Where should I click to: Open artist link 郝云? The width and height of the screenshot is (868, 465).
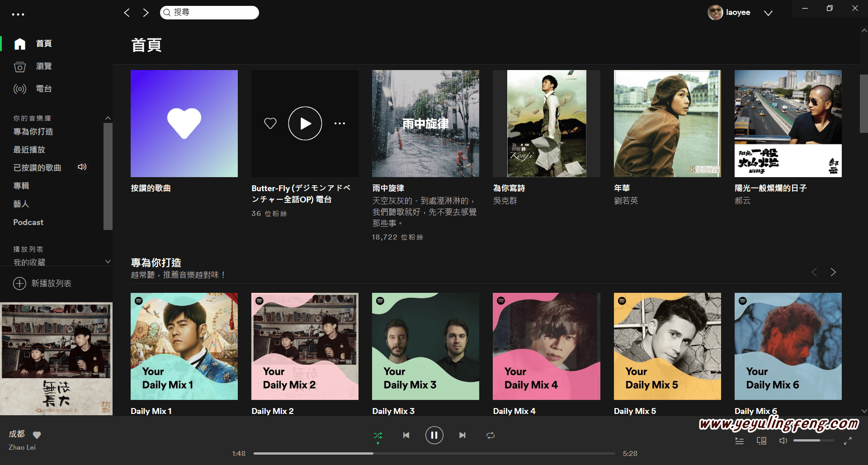pyautogui.click(x=742, y=201)
